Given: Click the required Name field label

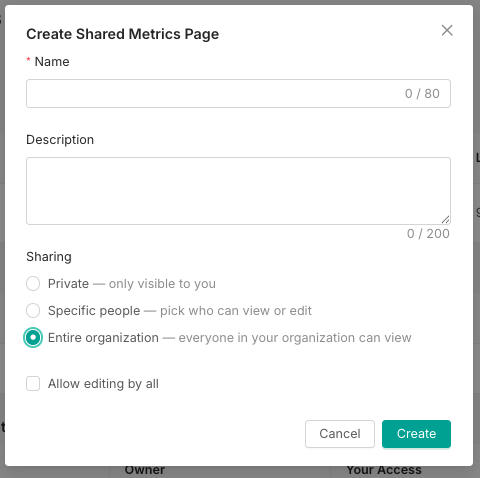Looking at the screenshot, I should click(52, 62).
